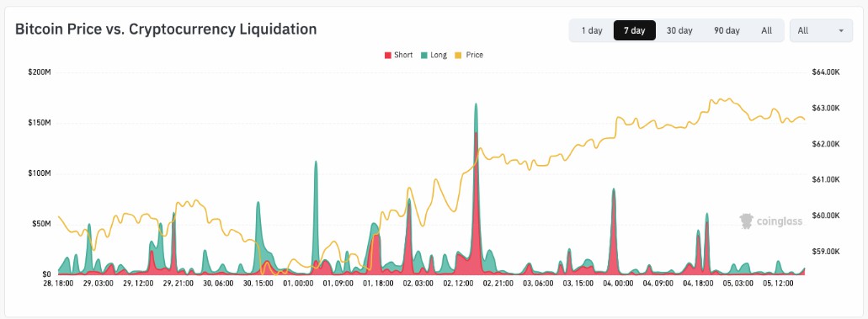The height and width of the screenshot is (319, 868).
Task: Switch to the 90 day range
Action: (727, 30)
